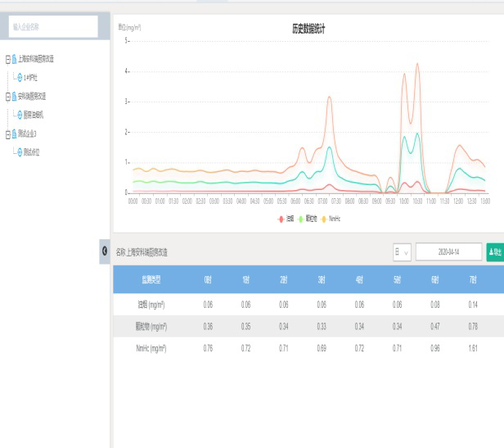The height and width of the screenshot is (448, 504).
Task: Open the date picker showing 2020-04-14
Action: point(448,252)
